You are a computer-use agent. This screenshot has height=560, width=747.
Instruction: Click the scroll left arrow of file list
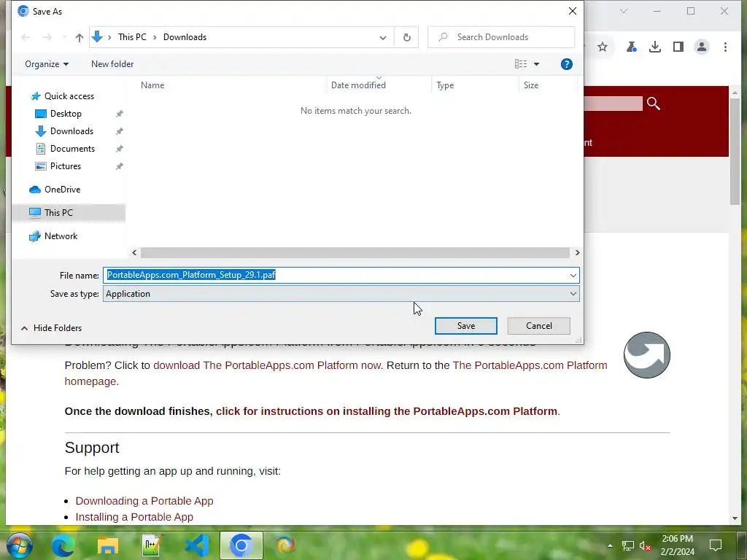click(x=134, y=252)
